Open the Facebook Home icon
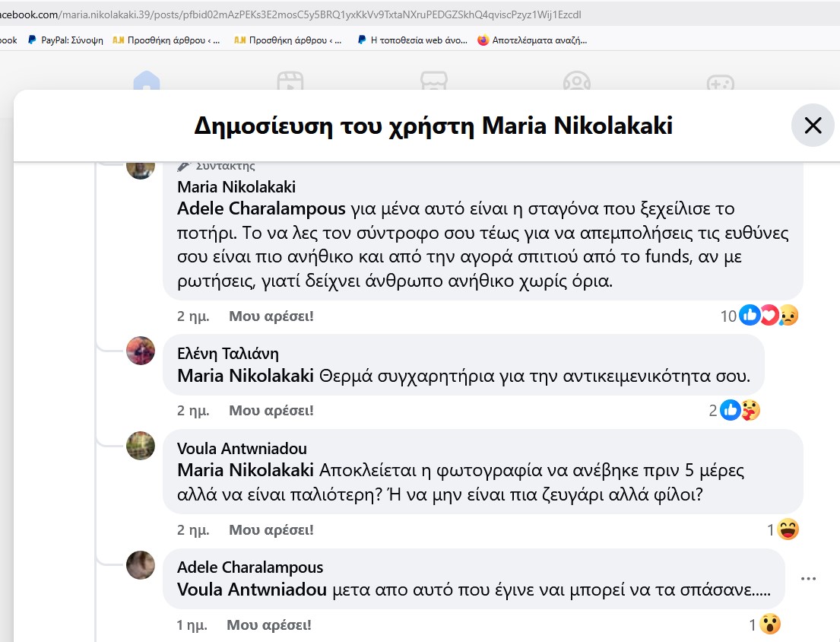This screenshot has height=642, width=840. pyautogui.click(x=147, y=81)
